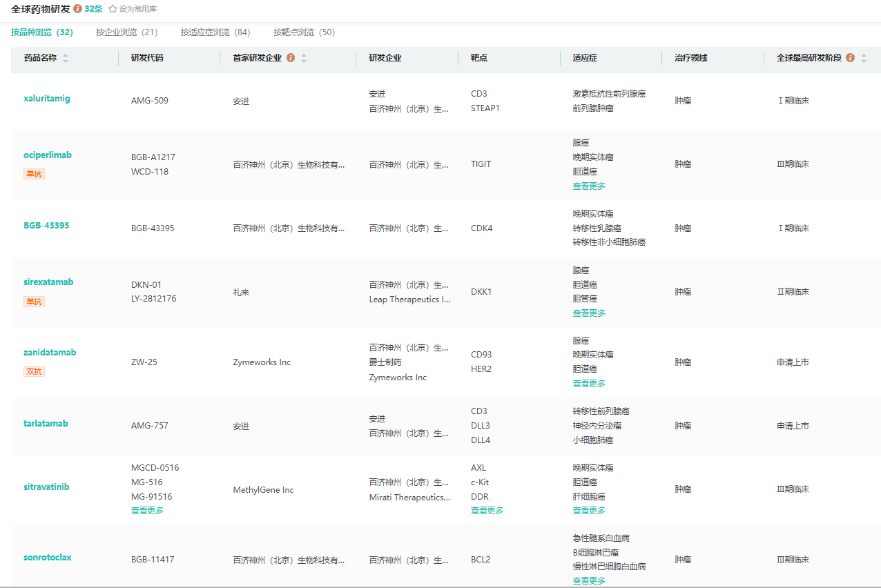Toggle sort arrows next to 药品名称 header

coord(66,58)
